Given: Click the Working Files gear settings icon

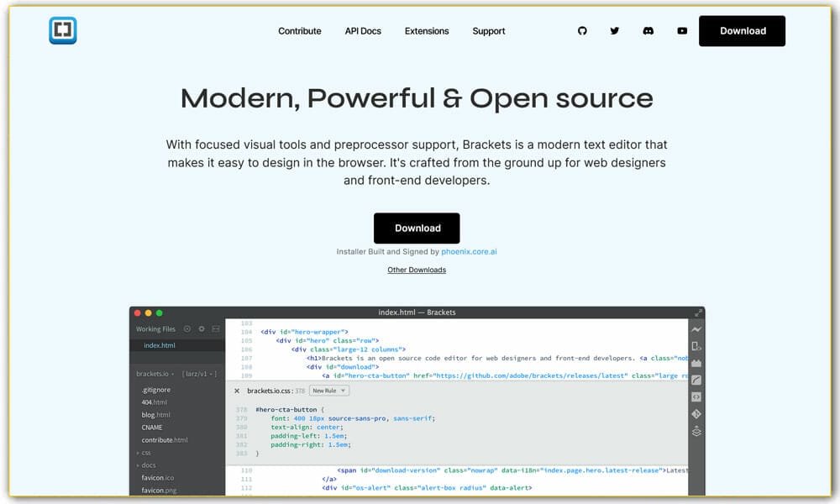Looking at the screenshot, I should pyautogui.click(x=202, y=329).
